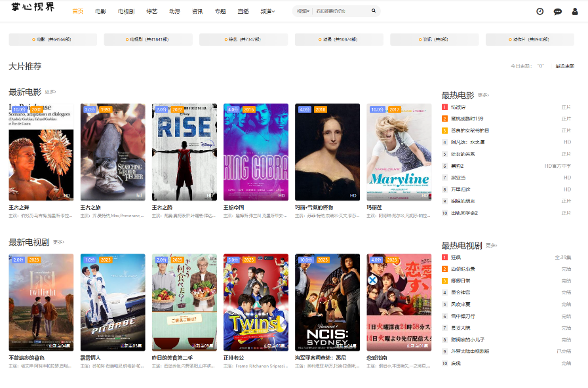Screen dimensions: 588x388
Task: Click the 电影 (共69566部) category button
Action: click(x=53, y=39)
